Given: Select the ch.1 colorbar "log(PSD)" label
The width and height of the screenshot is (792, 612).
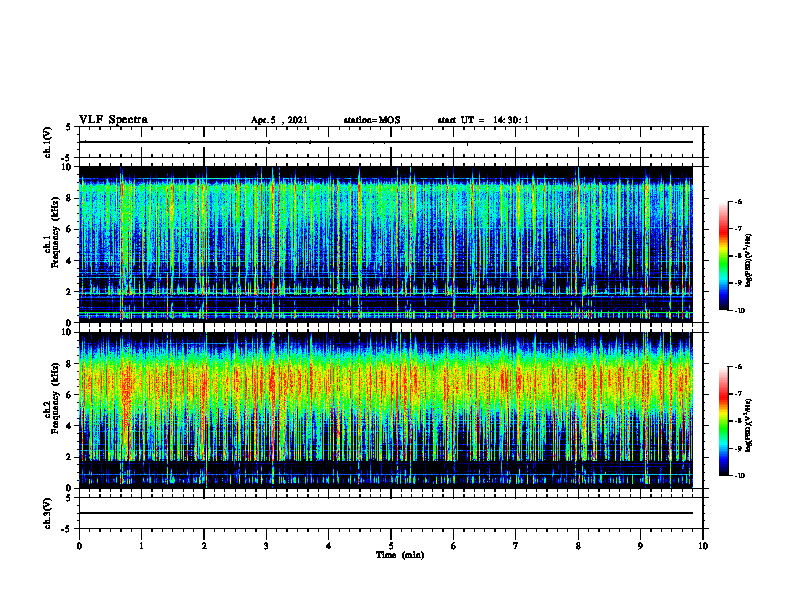Looking at the screenshot, I should [749, 260].
